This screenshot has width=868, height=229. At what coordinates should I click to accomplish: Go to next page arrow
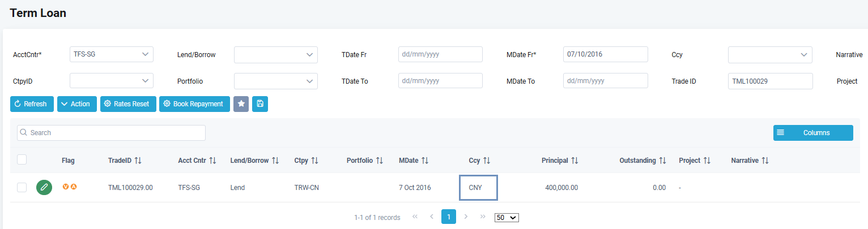(x=466, y=217)
